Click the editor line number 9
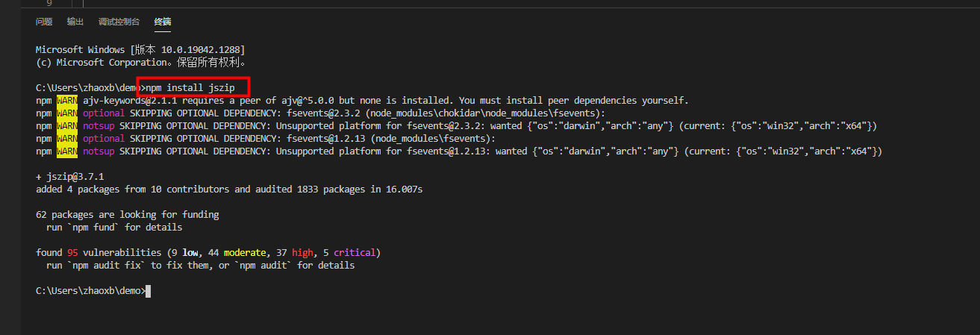This screenshot has width=980, height=335. pyautogui.click(x=49, y=3)
